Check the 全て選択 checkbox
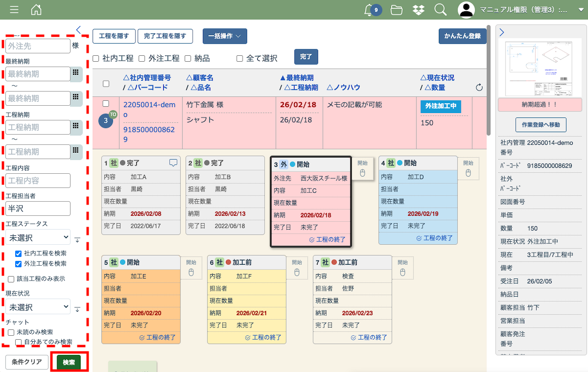Screen dimensions: 588x372 (240, 59)
